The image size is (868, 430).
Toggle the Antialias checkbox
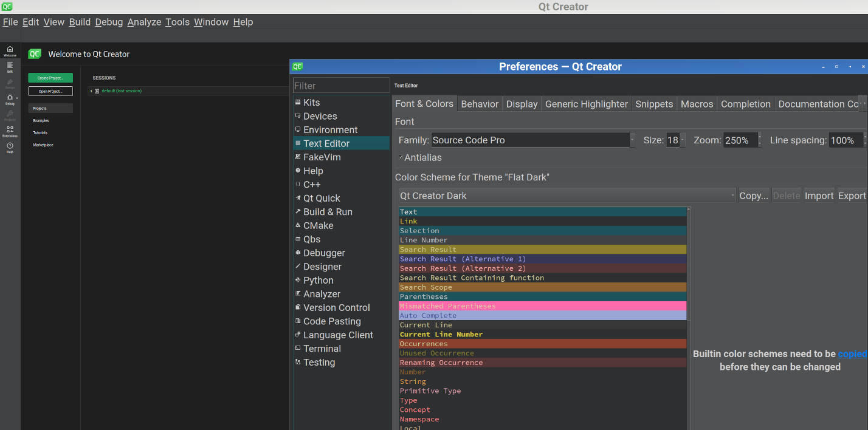click(401, 157)
